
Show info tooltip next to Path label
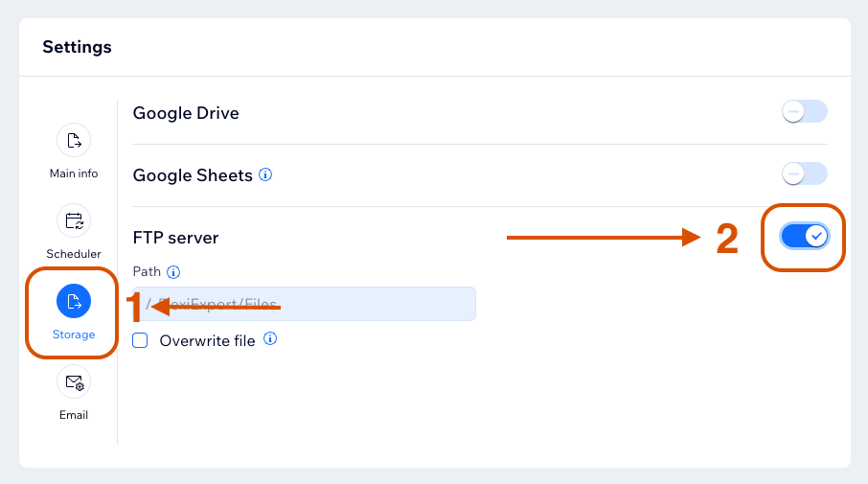(x=173, y=272)
